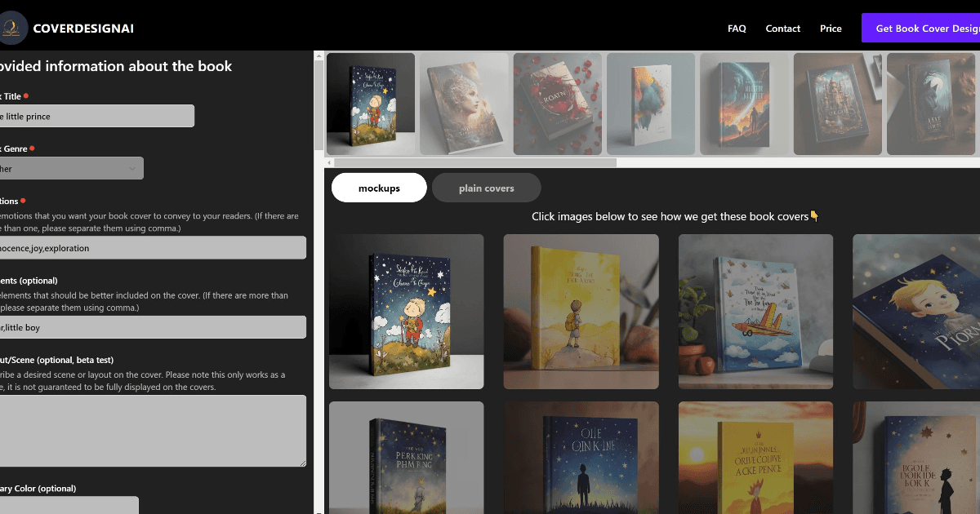Click the Layout/Scene description textarea
980x514 pixels.
pyautogui.click(x=151, y=431)
